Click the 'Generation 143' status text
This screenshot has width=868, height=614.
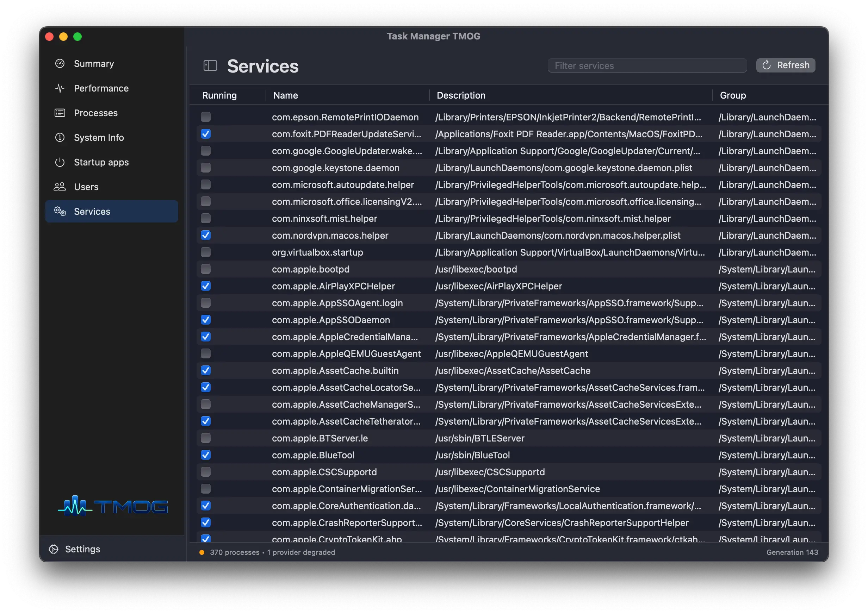pyautogui.click(x=792, y=552)
